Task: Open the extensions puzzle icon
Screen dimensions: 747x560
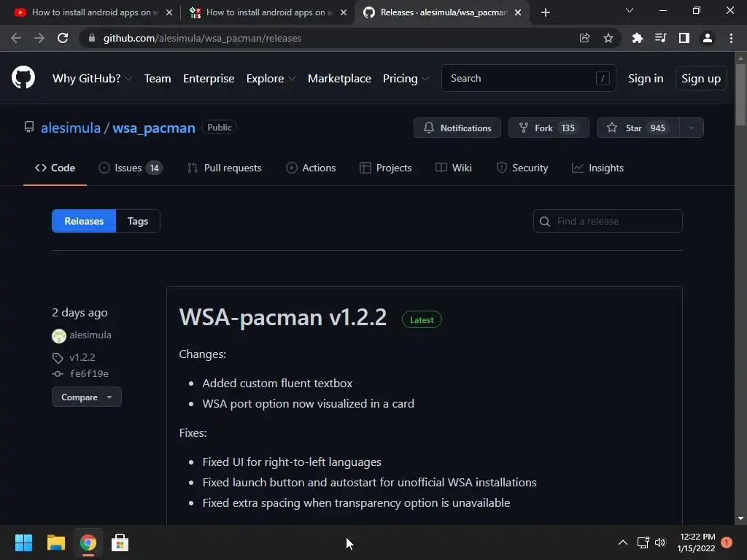Action: click(x=637, y=38)
